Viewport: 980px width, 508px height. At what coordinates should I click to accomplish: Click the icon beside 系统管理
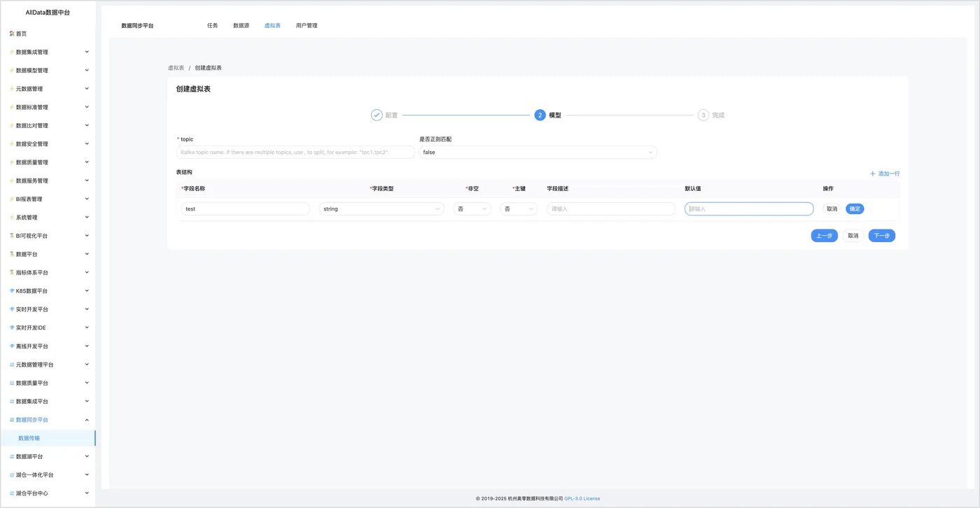pos(12,218)
